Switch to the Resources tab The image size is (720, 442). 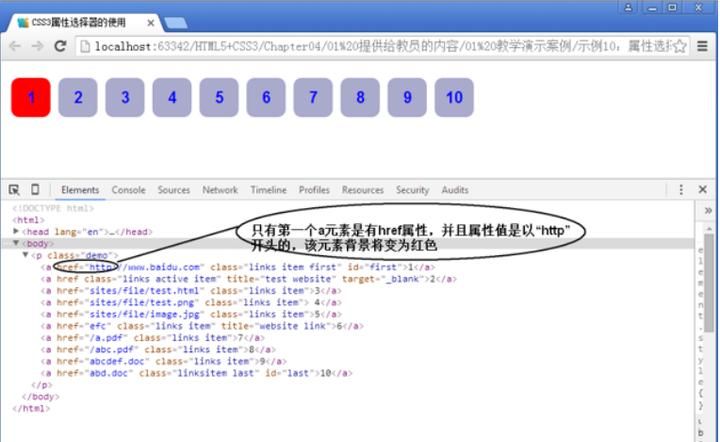click(363, 190)
